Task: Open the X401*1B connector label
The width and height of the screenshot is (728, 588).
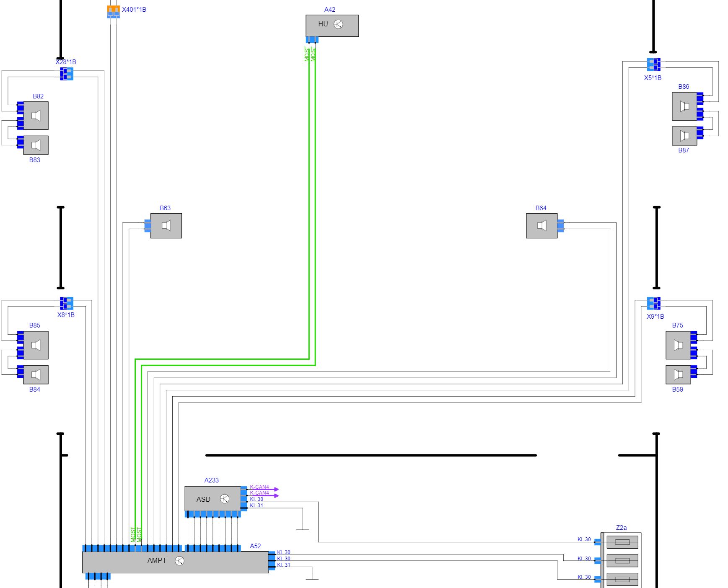Action: pos(134,10)
